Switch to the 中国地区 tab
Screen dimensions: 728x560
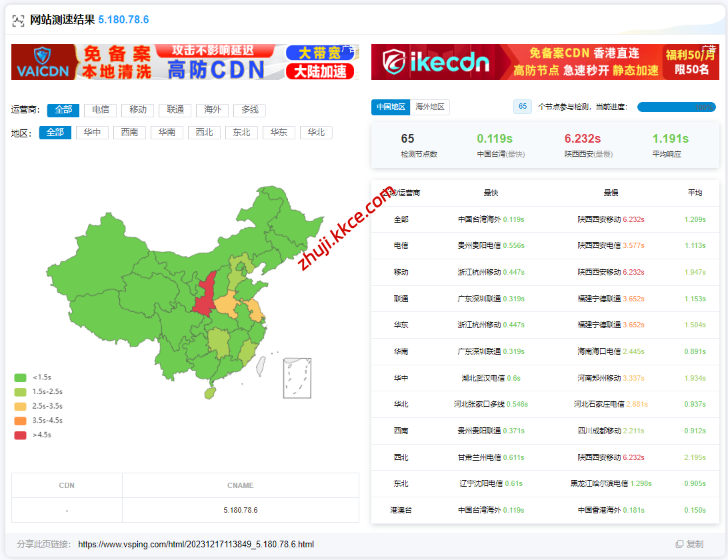pos(391,107)
